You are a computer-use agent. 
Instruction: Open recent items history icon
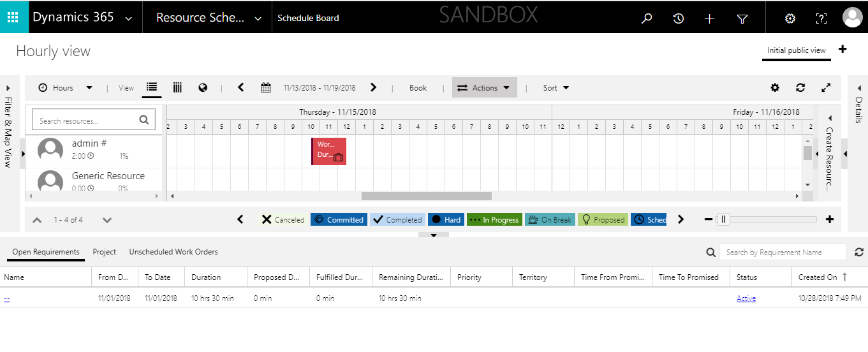[x=679, y=18]
